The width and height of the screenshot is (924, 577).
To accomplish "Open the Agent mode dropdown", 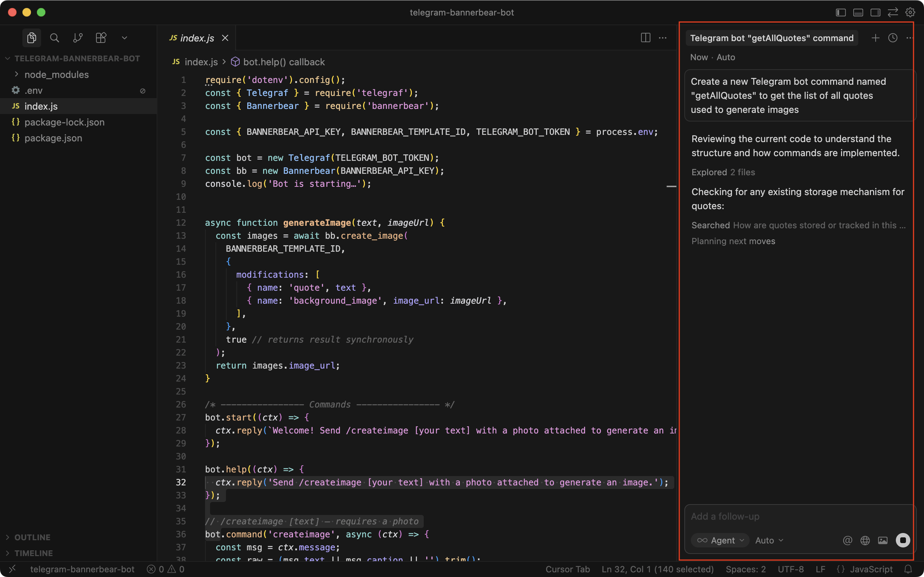I will pyautogui.click(x=719, y=540).
